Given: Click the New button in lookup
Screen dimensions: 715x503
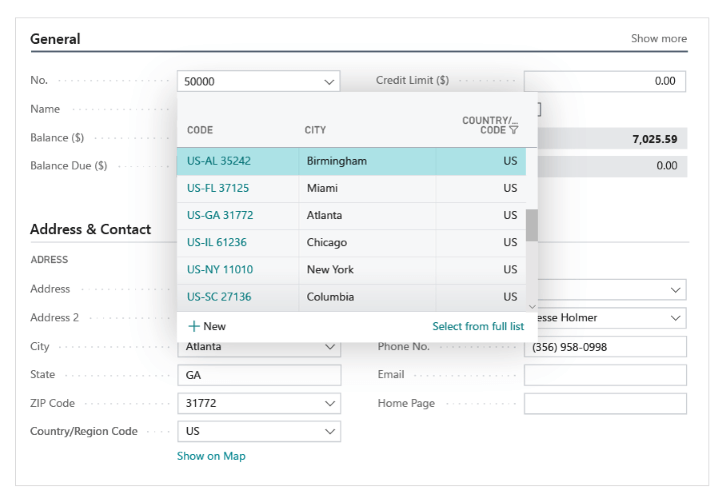Looking at the screenshot, I should [x=207, y=326].
